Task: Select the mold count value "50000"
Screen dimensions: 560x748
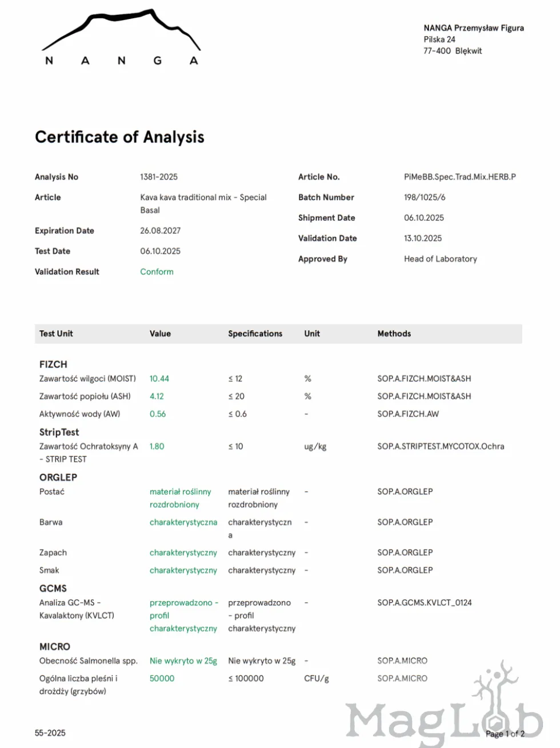Action: click(x=162, y=679)
